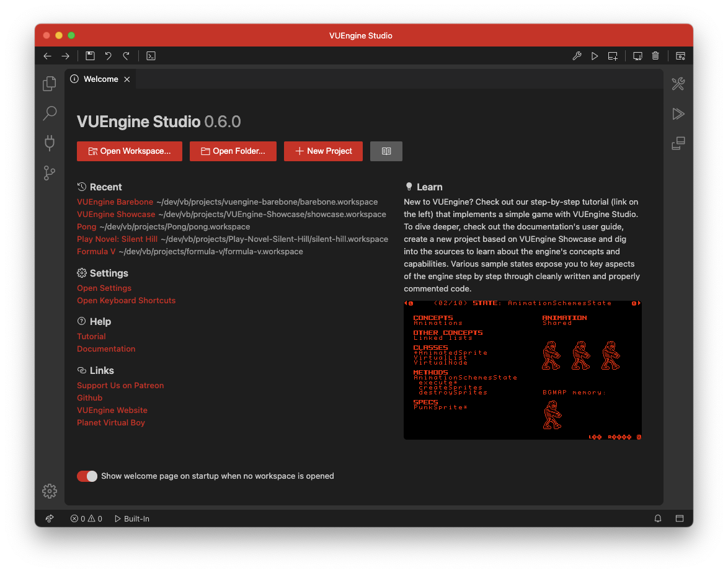Click Open Folder... button

click(233, 151)
